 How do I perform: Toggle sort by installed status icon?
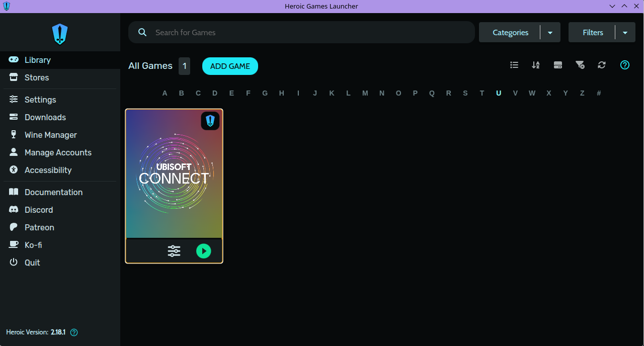tap(557, 65)
